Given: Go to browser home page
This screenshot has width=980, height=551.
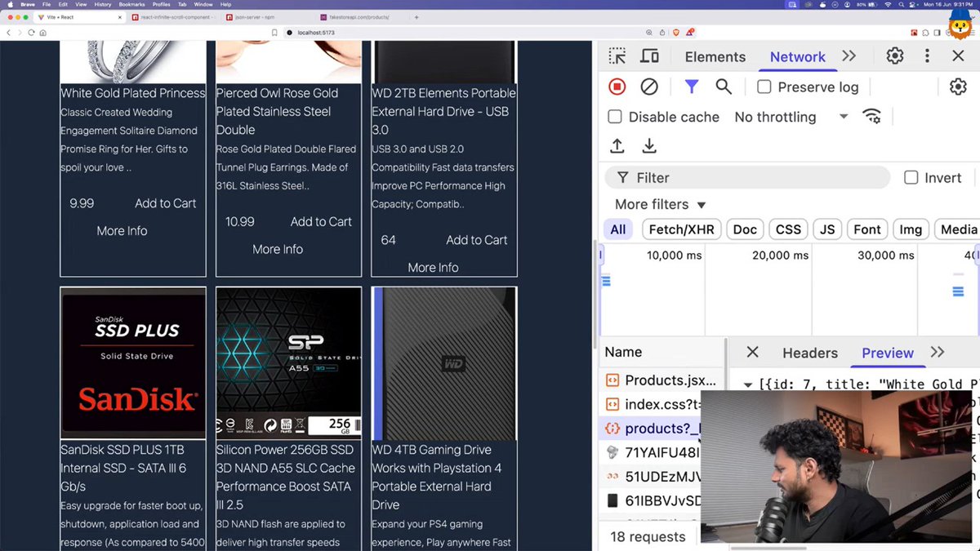Looking at the screenshot, I should coord(42,33).
